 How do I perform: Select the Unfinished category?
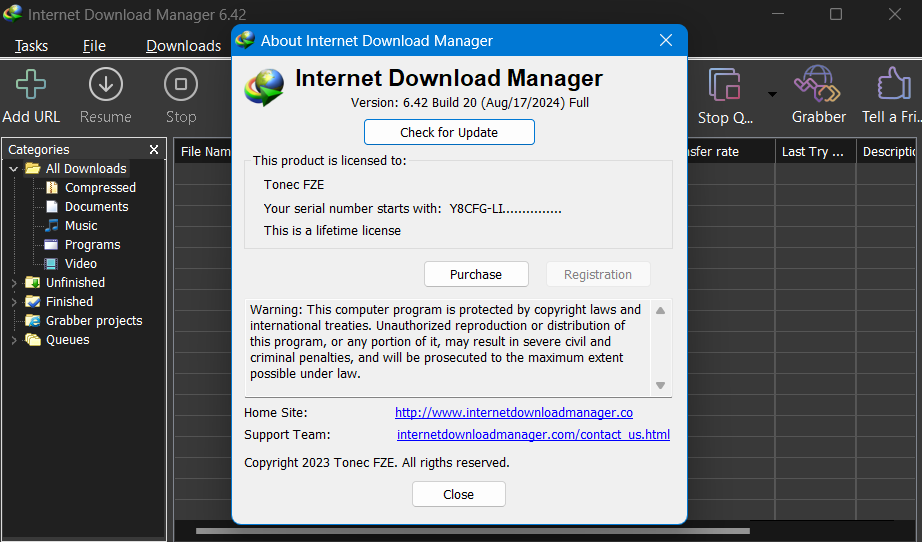pyautogui.click(x=75, y=283)
